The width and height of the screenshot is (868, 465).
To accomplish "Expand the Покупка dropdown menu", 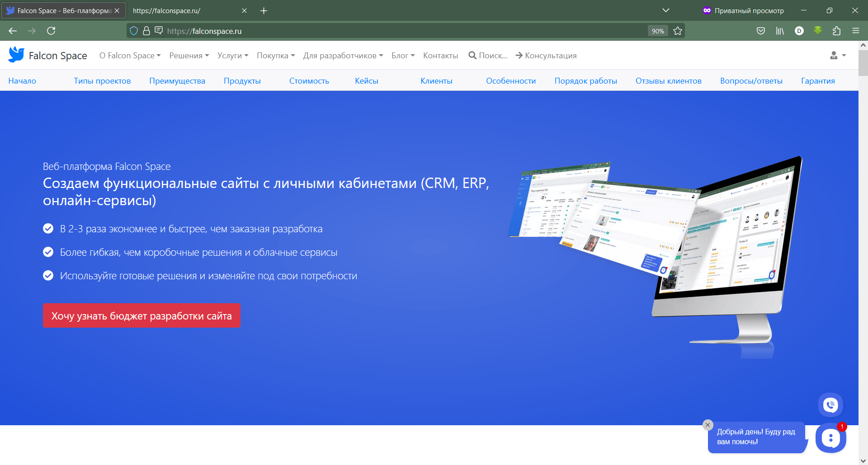I will pyautogui.click(x=276, y=55).
